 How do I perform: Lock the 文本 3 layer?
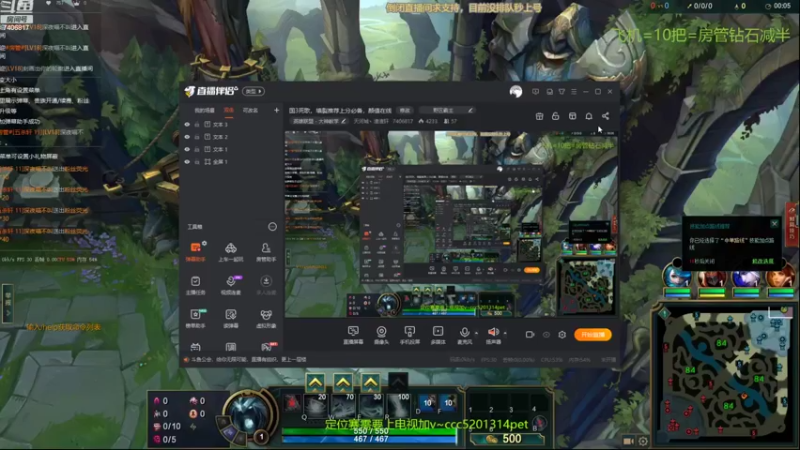point(197,124)
